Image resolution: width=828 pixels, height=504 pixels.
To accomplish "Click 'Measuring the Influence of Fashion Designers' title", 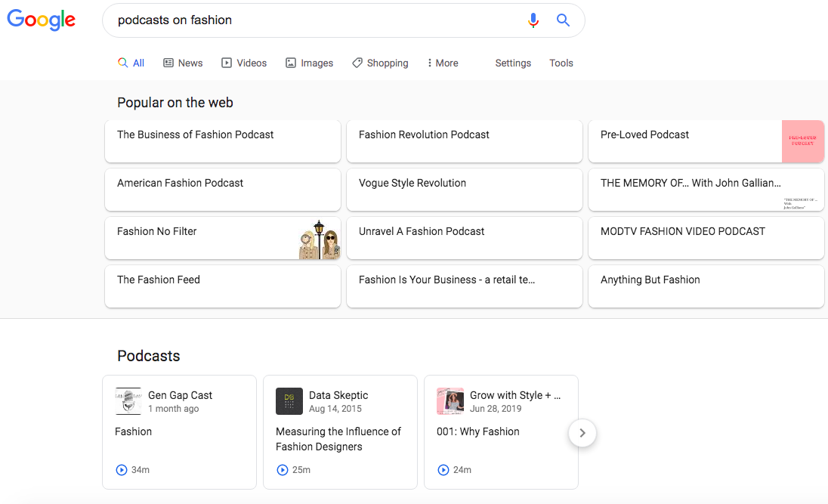I will 338,439.
